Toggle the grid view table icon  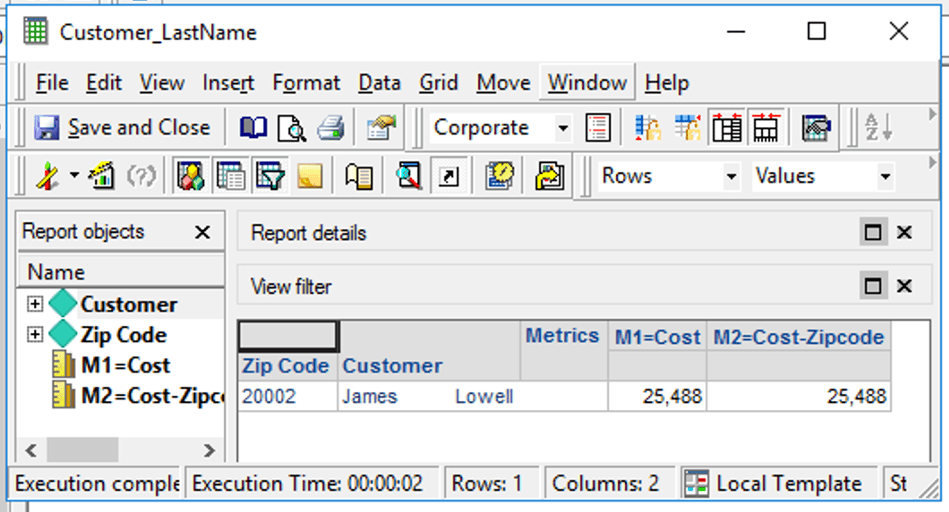pyautogui.click(x=231, y=177)
